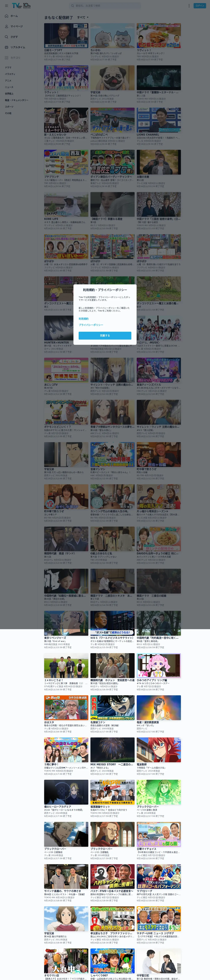Open the 名探偵コナン thumbnail
210x980 pixels.
pos(112,708)
